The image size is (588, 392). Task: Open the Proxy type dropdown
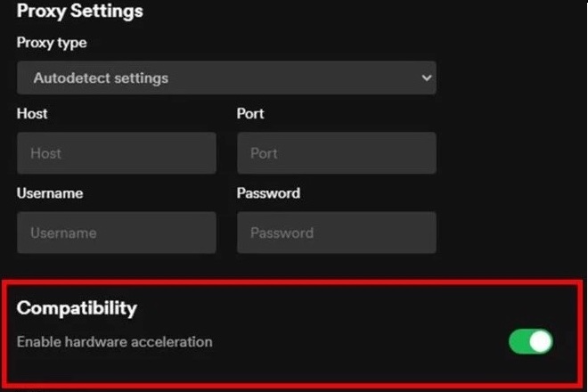click(x=226, y=78)
